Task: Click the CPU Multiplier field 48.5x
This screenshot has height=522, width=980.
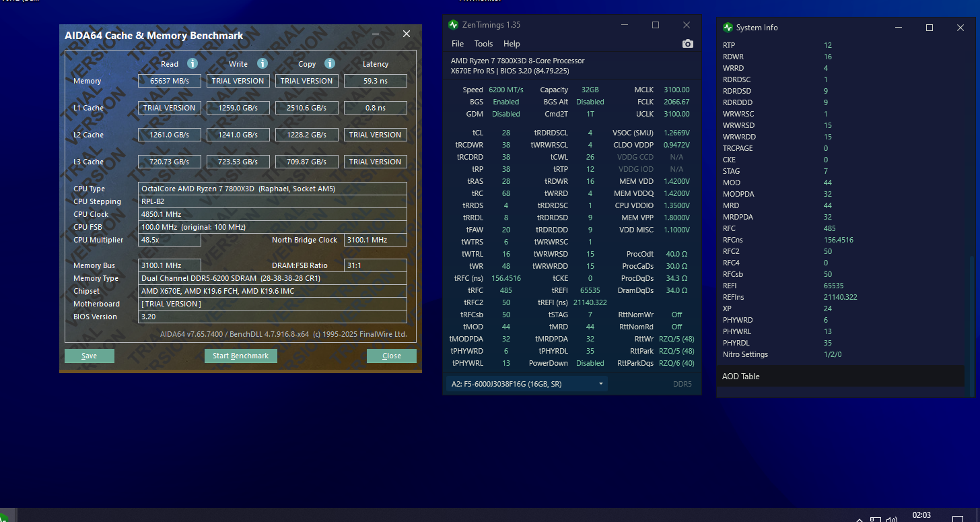Action: point(170,240)
